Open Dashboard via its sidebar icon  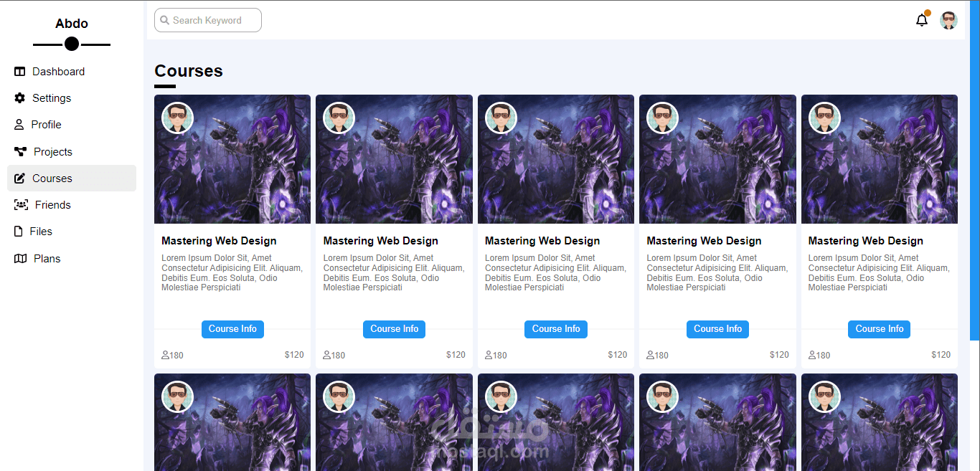click(x=19, y=72)
